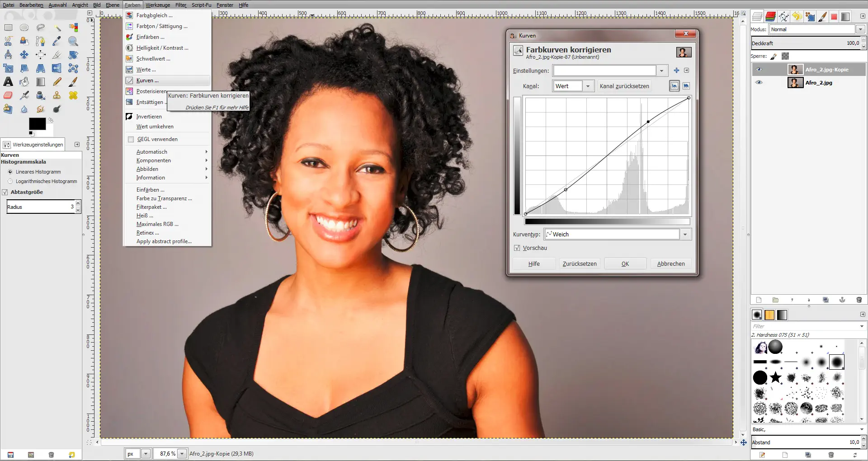
Task: Open the Filter menu
Action: 180,5
